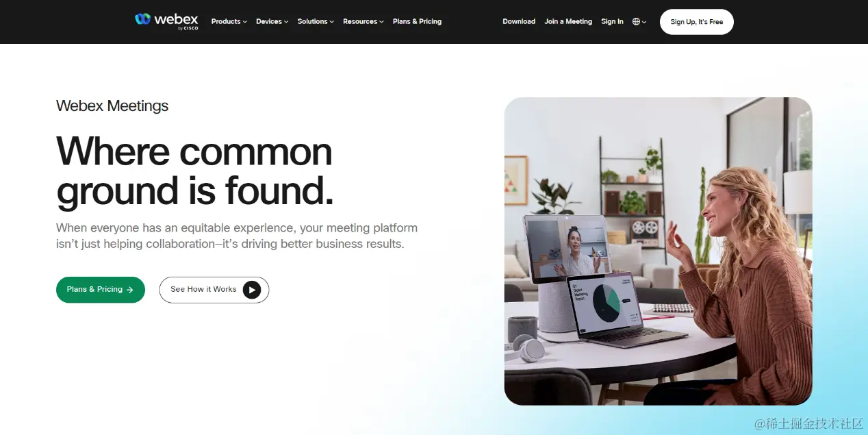Image resolution: width=868 pixels, height=435 pixels.
Task: Open Plans & Pricing in top navigation
Action: (417, 22)
